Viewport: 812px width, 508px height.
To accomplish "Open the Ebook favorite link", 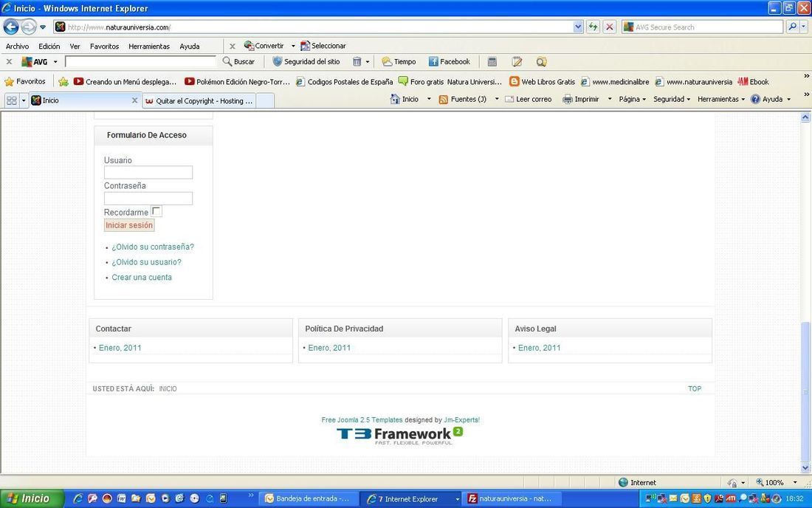I will (753, 81).
